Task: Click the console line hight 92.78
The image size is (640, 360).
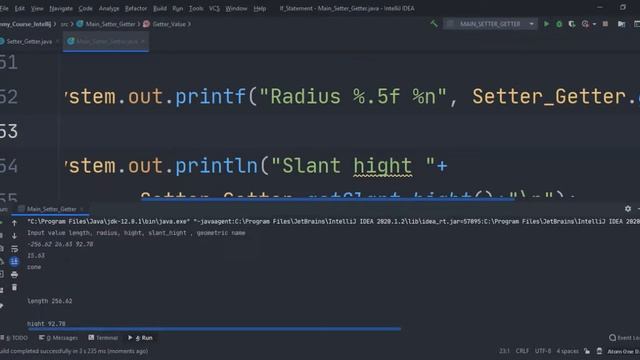Action: click(46, 324)
